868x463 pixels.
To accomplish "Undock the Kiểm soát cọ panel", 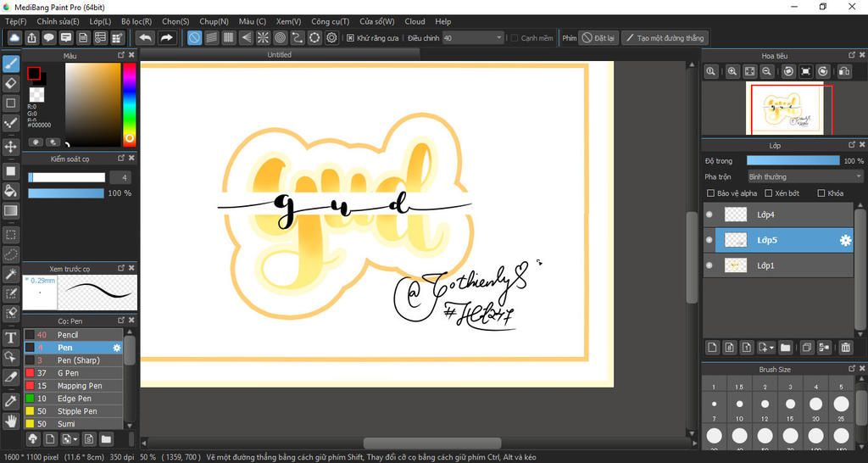I will 121,159.
